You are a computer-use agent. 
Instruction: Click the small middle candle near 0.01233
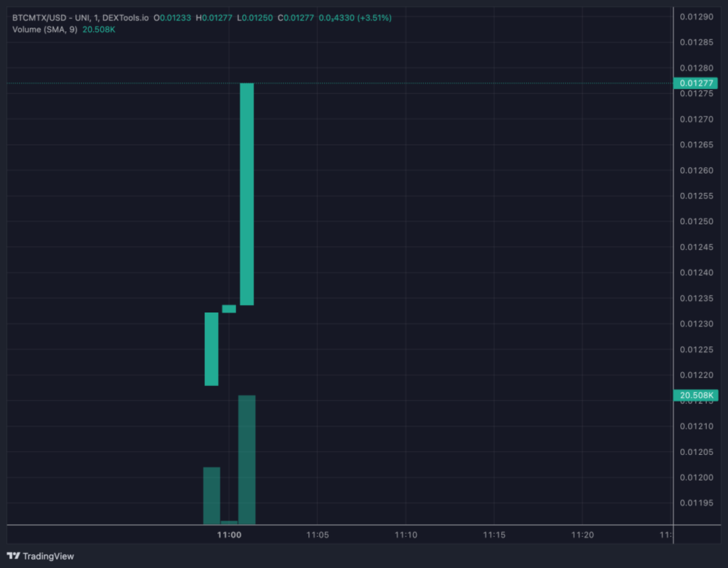(x=228, y=308)
